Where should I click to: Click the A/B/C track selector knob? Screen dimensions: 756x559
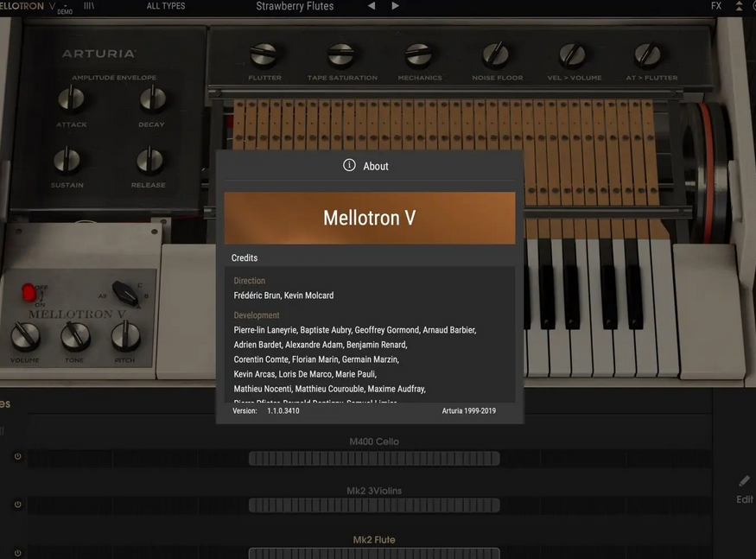tap(125, 293)
